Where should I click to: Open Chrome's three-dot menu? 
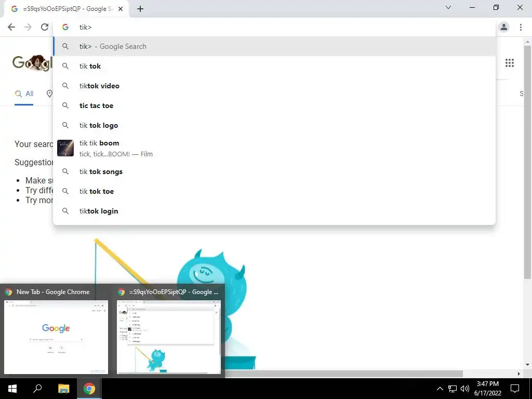521,27
